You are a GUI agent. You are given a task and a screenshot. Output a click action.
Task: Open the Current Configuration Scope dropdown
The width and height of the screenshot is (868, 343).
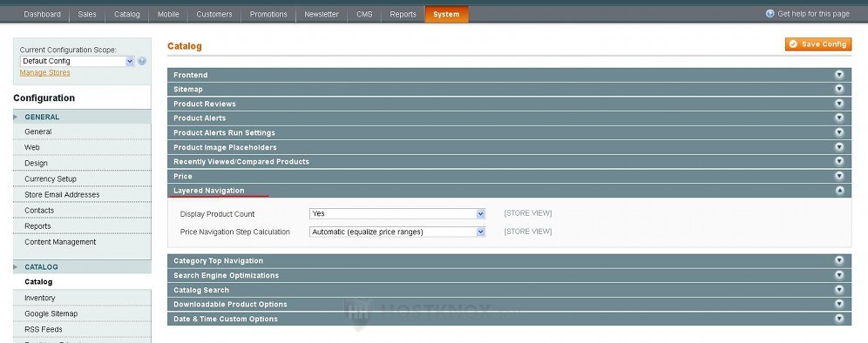77,62
